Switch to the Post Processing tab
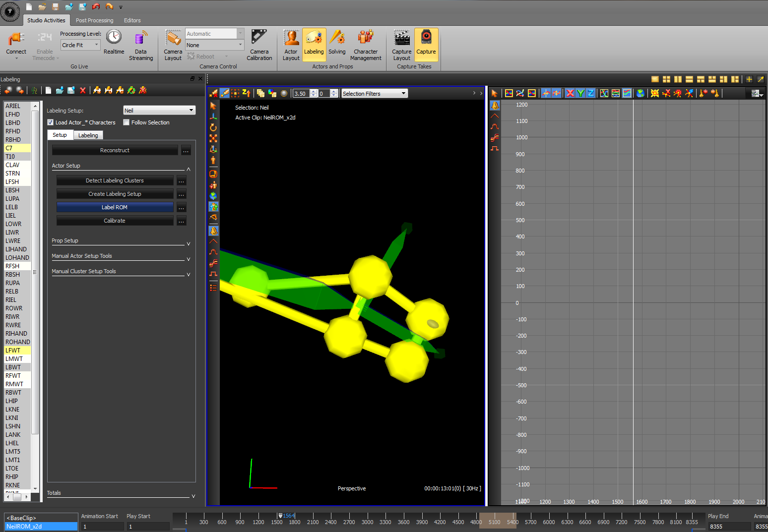This screenshot has width=768, height=532. click(94, 20)
